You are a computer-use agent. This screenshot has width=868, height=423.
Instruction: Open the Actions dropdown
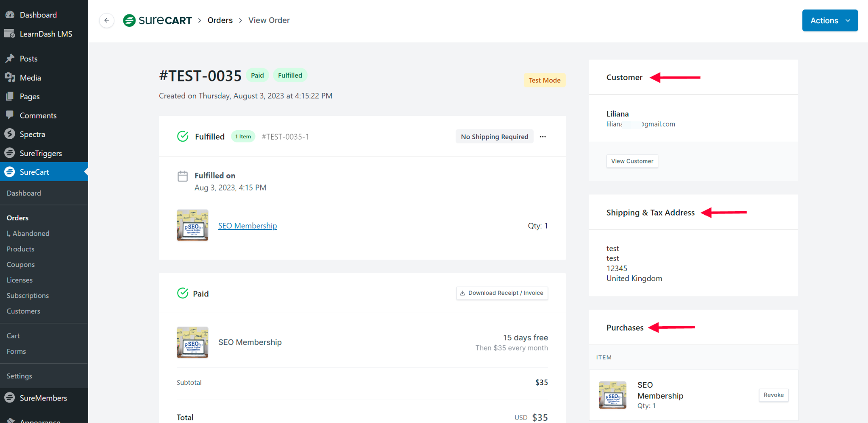pos(829,20)
